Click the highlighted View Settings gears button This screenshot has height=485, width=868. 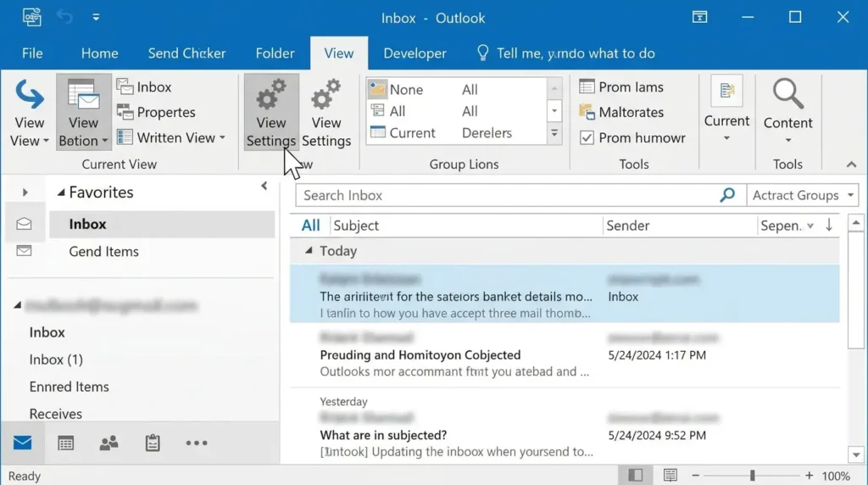(x=271, y=113)
